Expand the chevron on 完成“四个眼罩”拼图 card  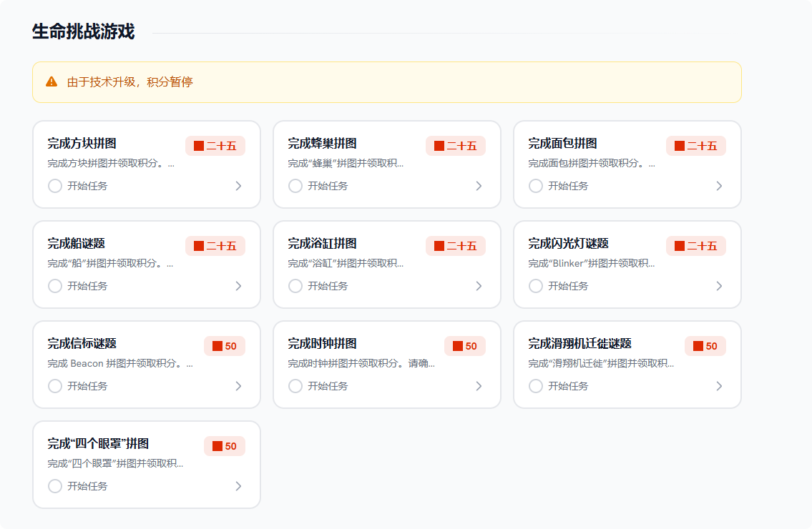coord(238,486)
